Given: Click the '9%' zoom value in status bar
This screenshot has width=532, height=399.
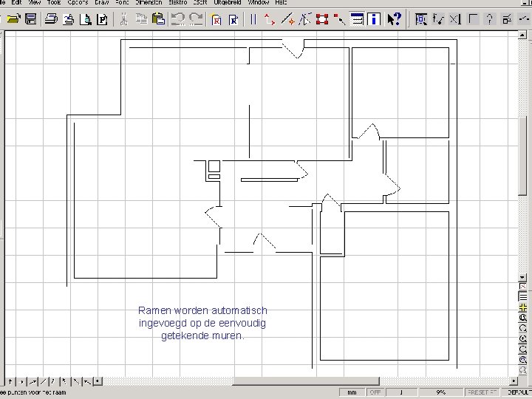Looking at the screenshot, I should [440, 392].
